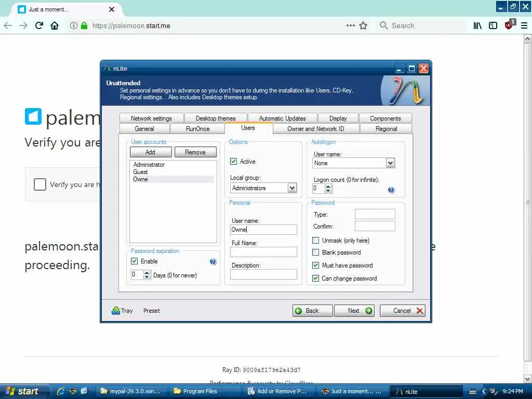
Task: Click help icon in Autologon group
Action: 391,190
